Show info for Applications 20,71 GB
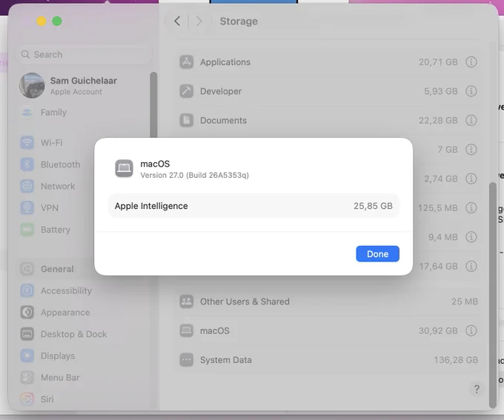The height and width of the screenshot is (420, 504). tap(471, 62)
